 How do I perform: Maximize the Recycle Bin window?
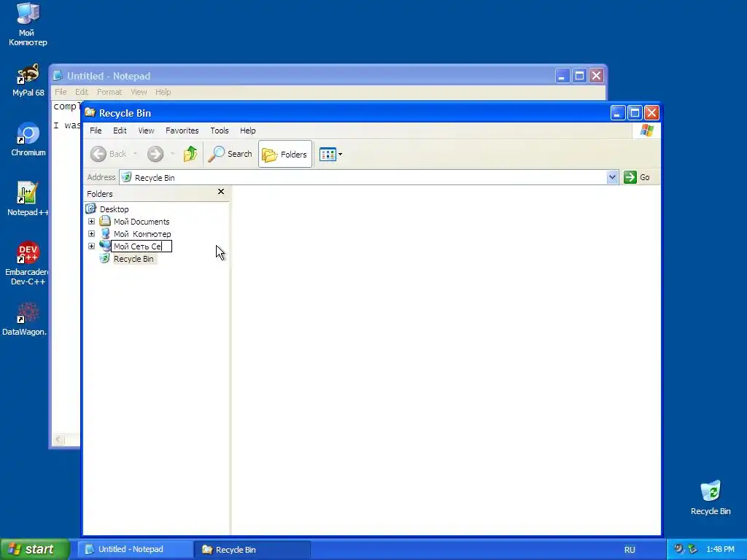click(x=635, y=113)
